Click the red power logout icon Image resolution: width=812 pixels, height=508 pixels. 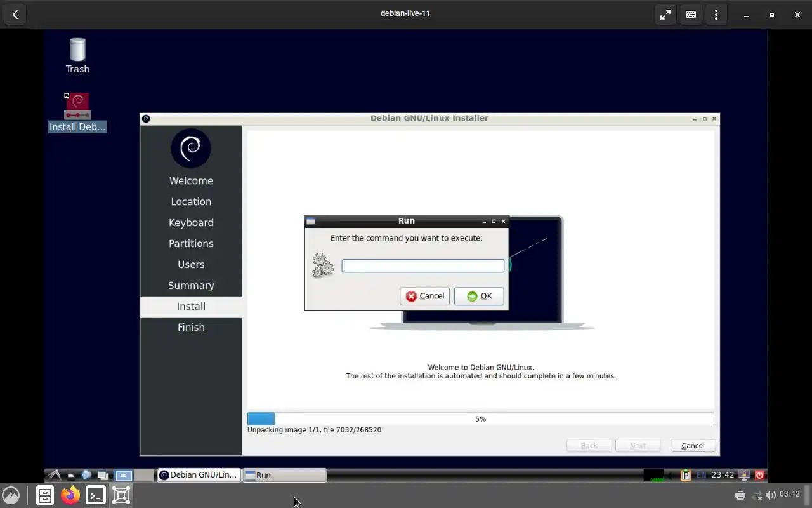point(759,475)
